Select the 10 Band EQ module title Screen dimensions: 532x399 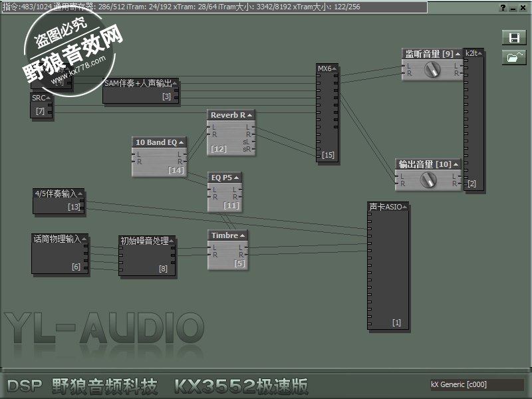click(x=156, y=142)
